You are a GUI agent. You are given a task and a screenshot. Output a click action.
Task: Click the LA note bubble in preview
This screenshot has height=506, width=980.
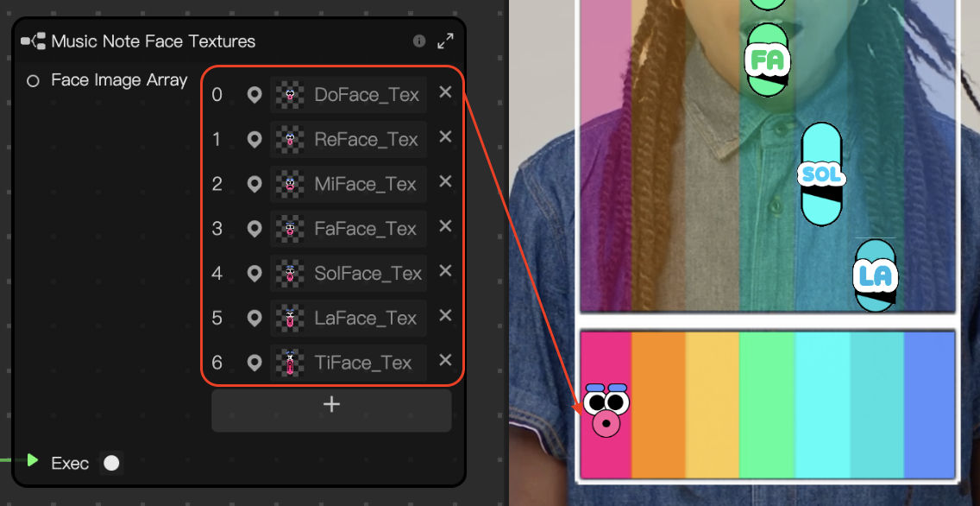[876, 275]
